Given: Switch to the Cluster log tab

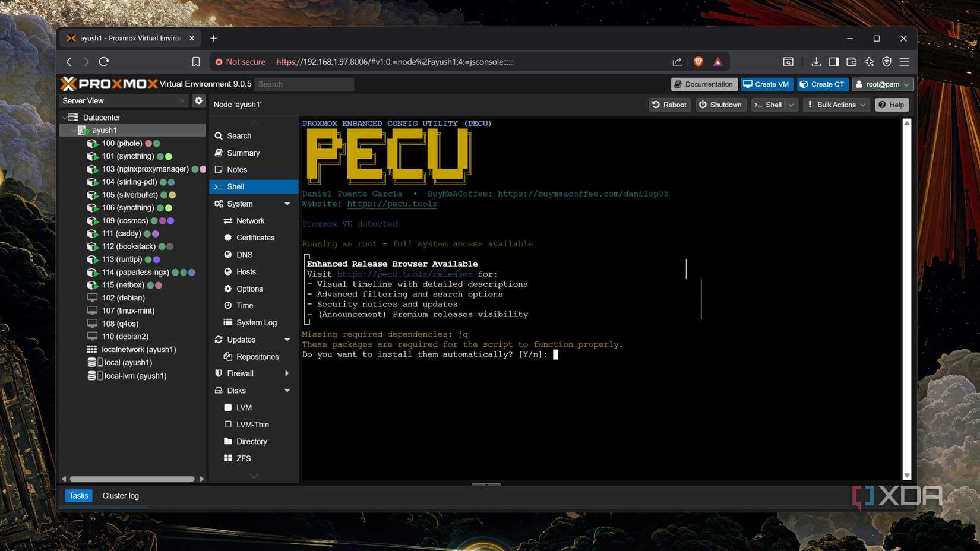Looking at the screenshot, I should pyautogui.click(x=121, y=496).
